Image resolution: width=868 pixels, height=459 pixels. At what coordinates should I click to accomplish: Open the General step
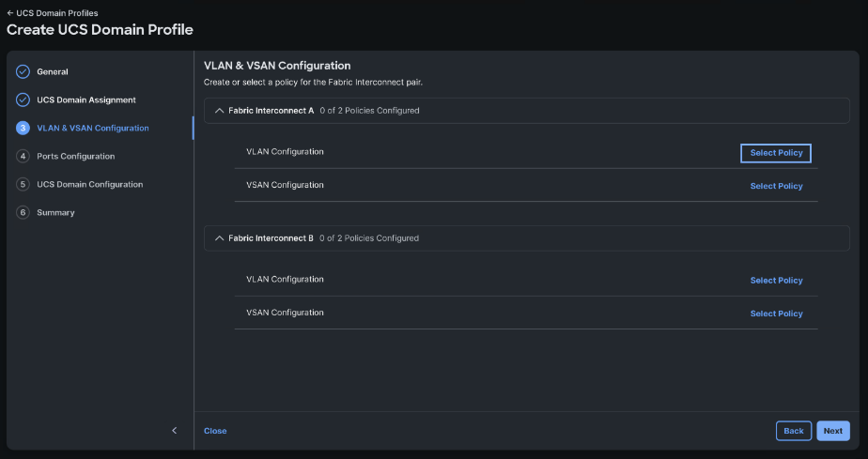click(53, 72)
